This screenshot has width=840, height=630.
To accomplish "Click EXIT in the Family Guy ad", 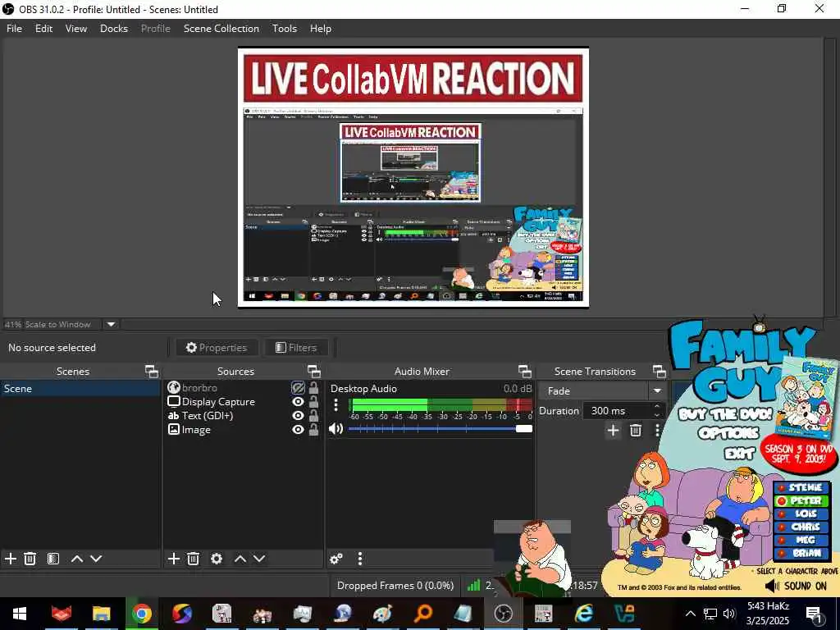I will (x=739, y=454).
